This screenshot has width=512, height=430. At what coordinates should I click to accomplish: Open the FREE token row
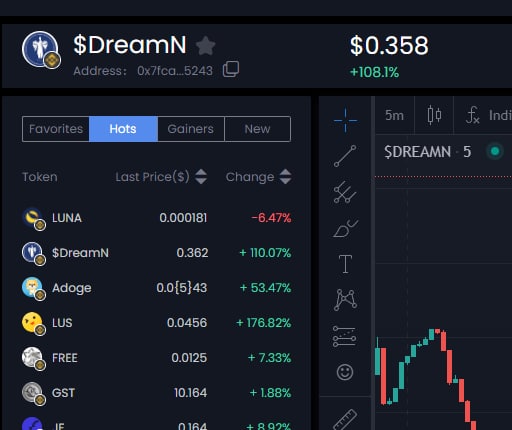click(x=156, y=358)
